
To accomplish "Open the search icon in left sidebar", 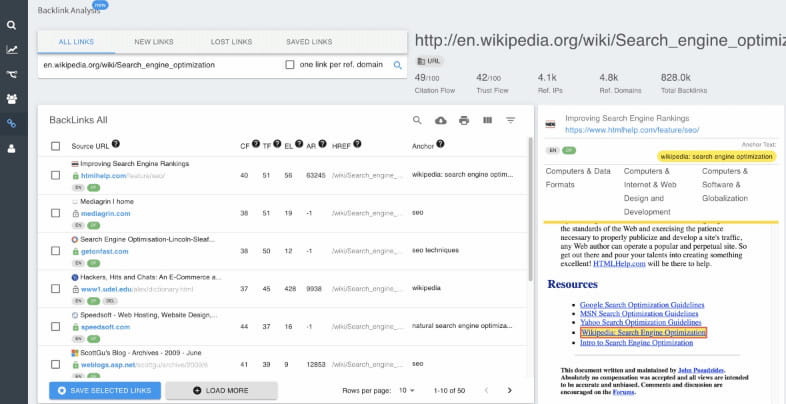I will 11,25.
